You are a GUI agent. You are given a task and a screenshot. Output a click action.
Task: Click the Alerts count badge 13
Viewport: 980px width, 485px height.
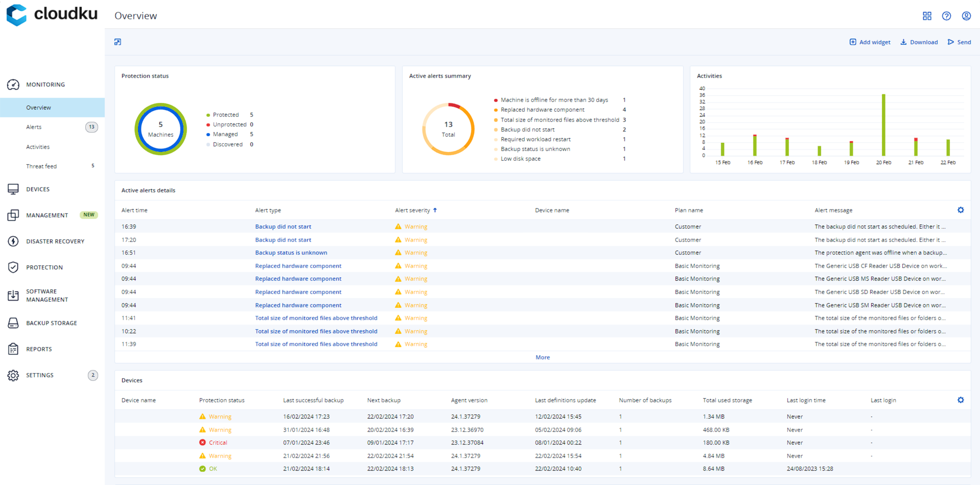[92, 127]
